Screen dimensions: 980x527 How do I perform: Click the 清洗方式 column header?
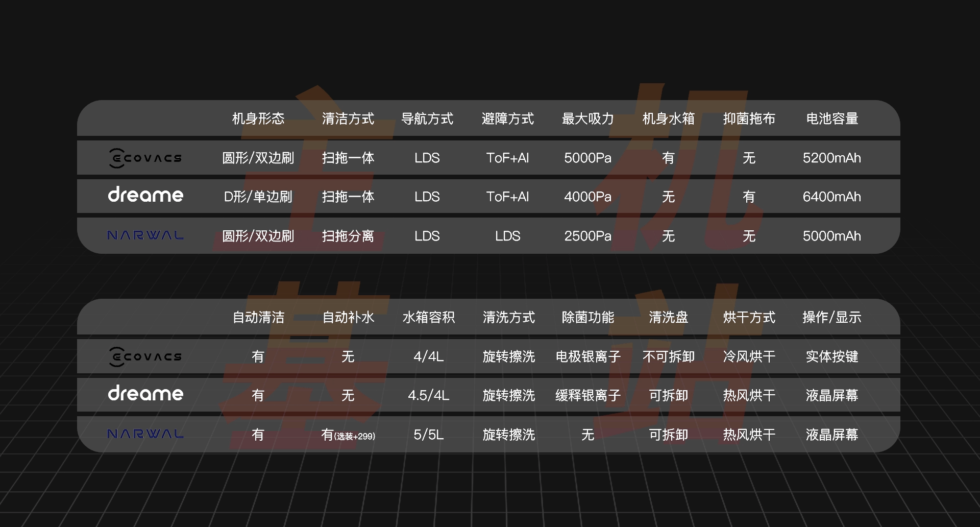(x=509, y=318)
